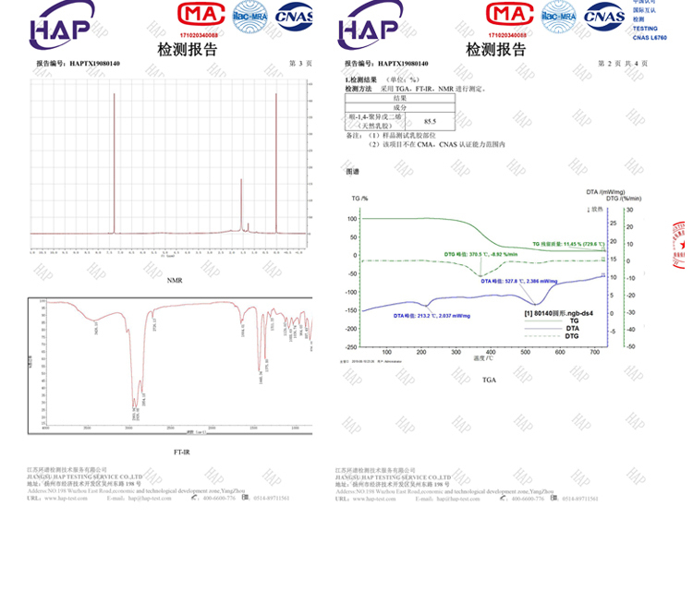Click the red official stamp at right edge
Screen dimensions: 693x616
pyautogui.click(x=680, y=246)
